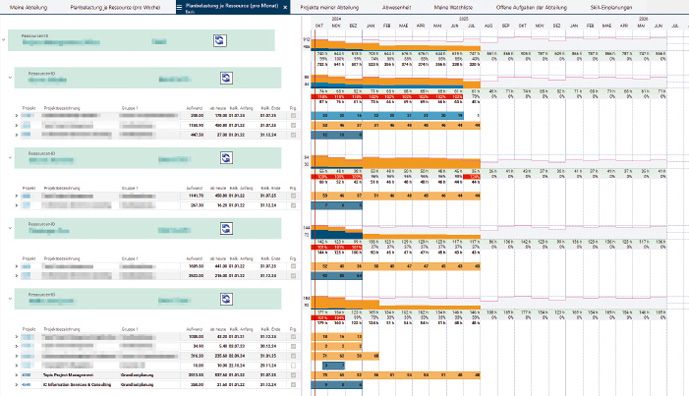689x396 pixels.
Task: Click refresh icon of fourth resource block
Action: tap(226, 229)
